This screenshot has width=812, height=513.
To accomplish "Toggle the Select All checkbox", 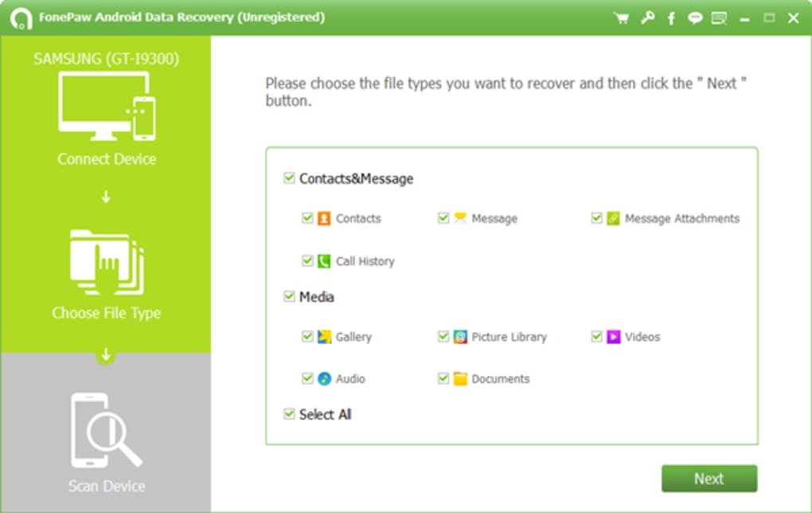I will 288,413.
